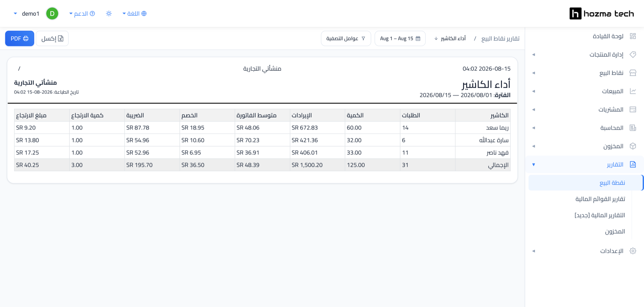The image size is (644, 307).
Task: Click the support question mark icon
Action: coord(92,13)
